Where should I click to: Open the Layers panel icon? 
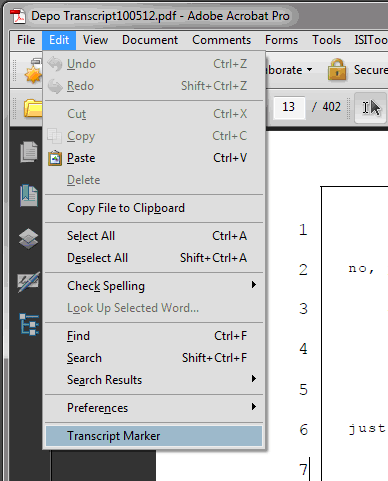tap(29, 239)
